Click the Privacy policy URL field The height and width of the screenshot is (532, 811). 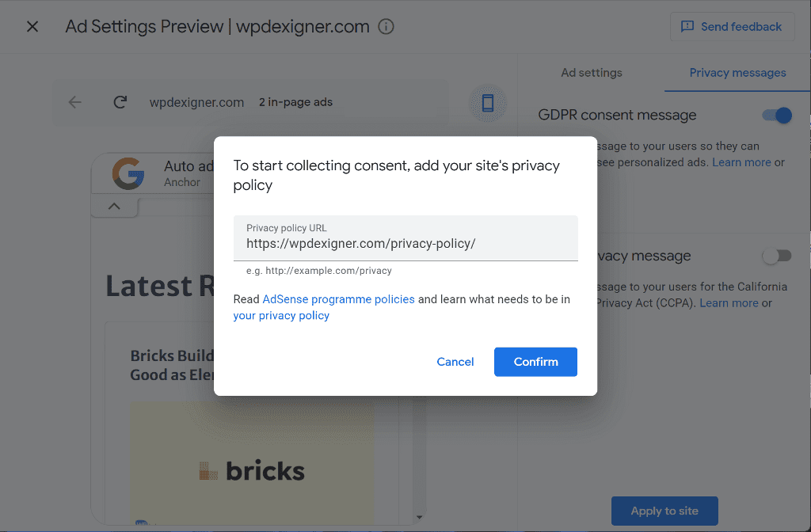(x=405, y=244)
